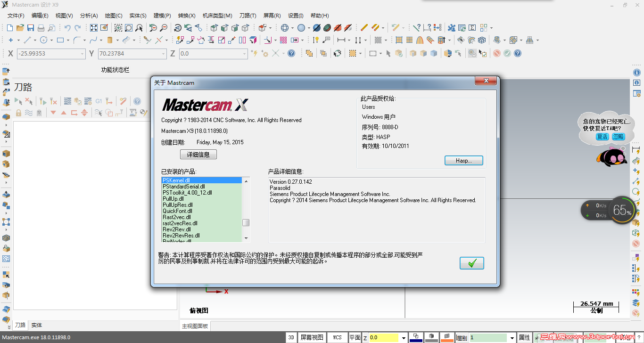Click the Fit to screen icon

pyautogui.click(x=94, y=28)
